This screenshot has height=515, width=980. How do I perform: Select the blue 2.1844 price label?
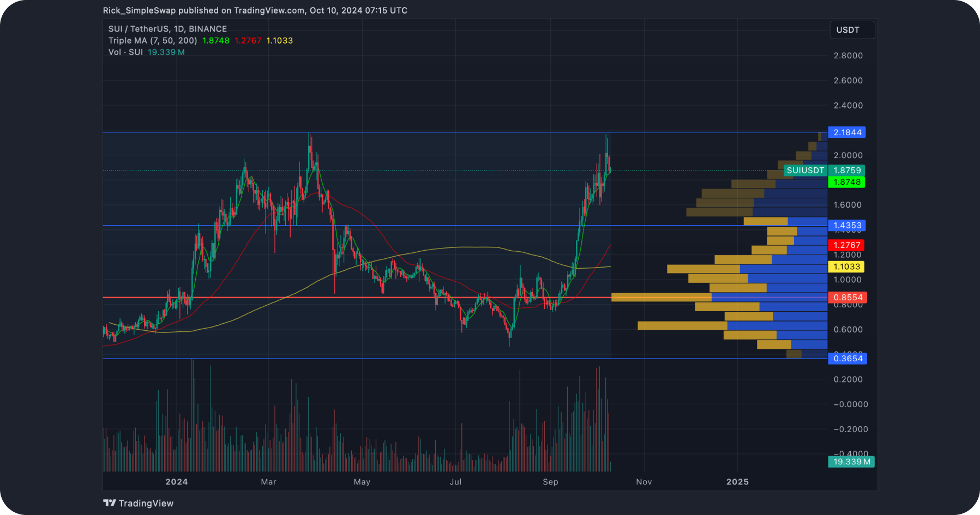847,132
